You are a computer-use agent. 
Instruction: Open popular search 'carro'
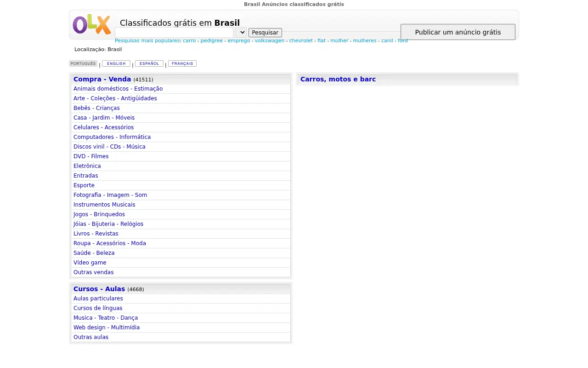pyautogui.click(x=189, y=41)
